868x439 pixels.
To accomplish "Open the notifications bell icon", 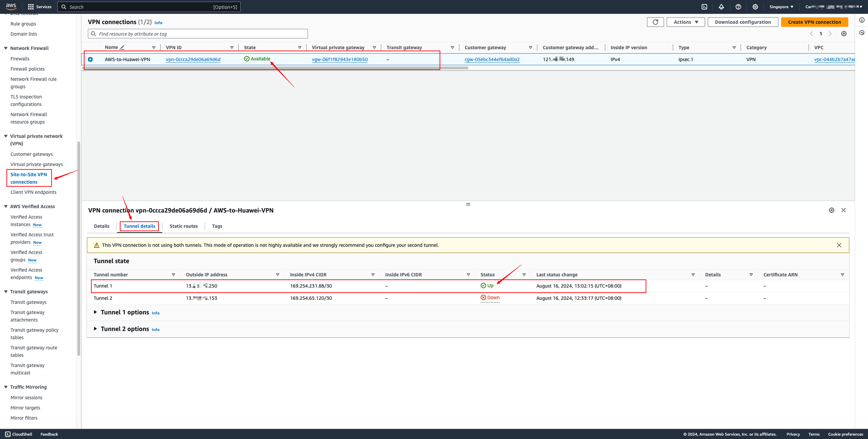I will pos(721,7).
